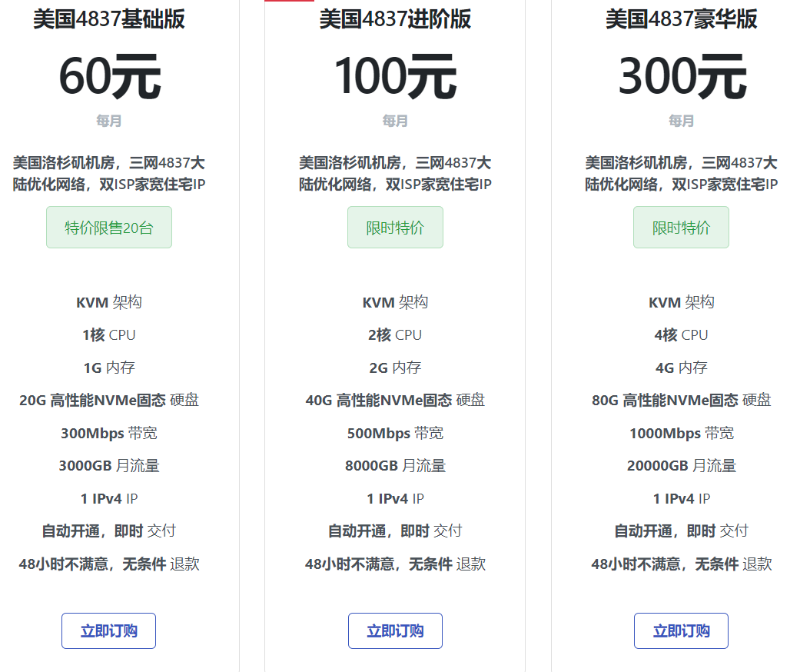800x672 pixels.
Task: Click the 美国4837基础版 plan title
Action: point(109,19)
